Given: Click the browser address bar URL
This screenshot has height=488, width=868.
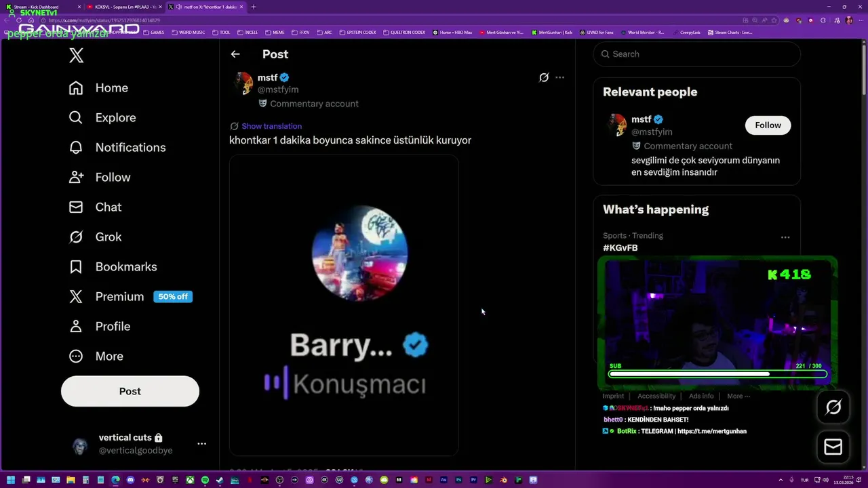Looking at the screenshot, I should tap(104, 20).
